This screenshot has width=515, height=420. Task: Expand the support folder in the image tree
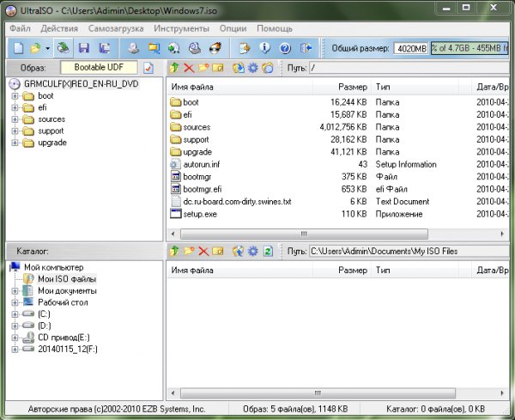(15, 131)
